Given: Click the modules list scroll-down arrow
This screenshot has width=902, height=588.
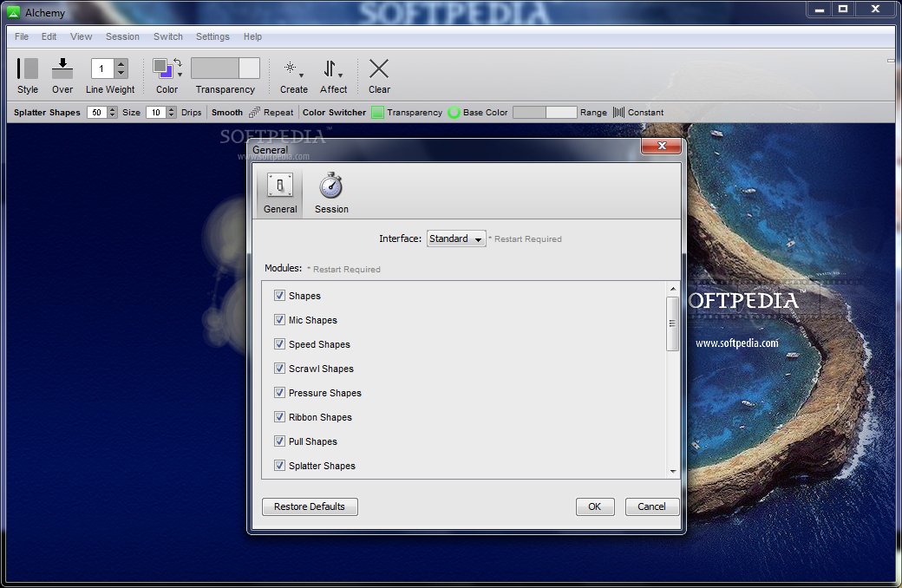Looking at the screenshot, I should (673, 472).
